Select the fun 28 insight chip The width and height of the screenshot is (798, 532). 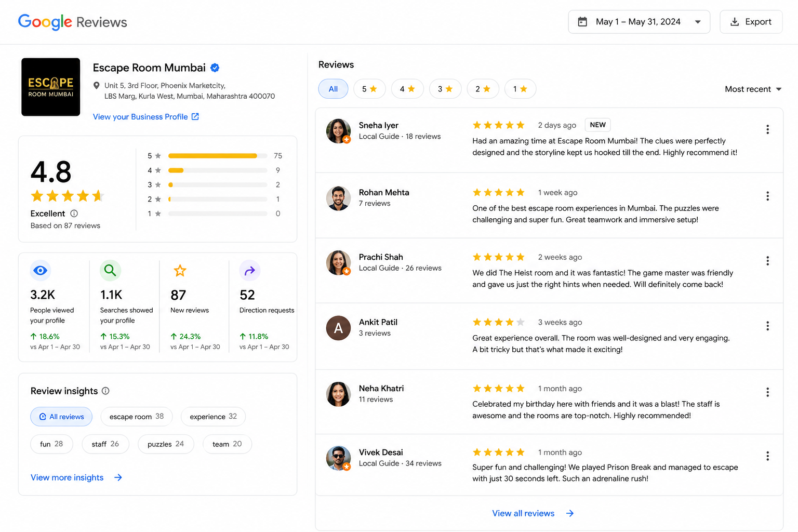pyautogui.click(x=51, y=444)
